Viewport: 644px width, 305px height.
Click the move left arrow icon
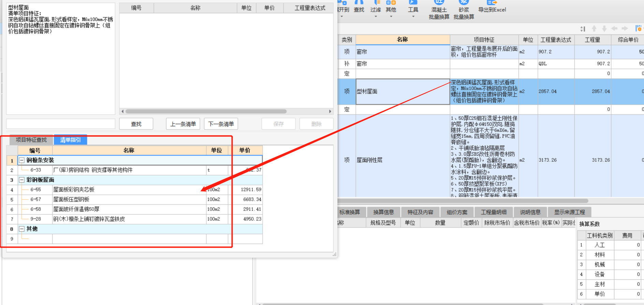pyautogui.click(x=614, y=28)
